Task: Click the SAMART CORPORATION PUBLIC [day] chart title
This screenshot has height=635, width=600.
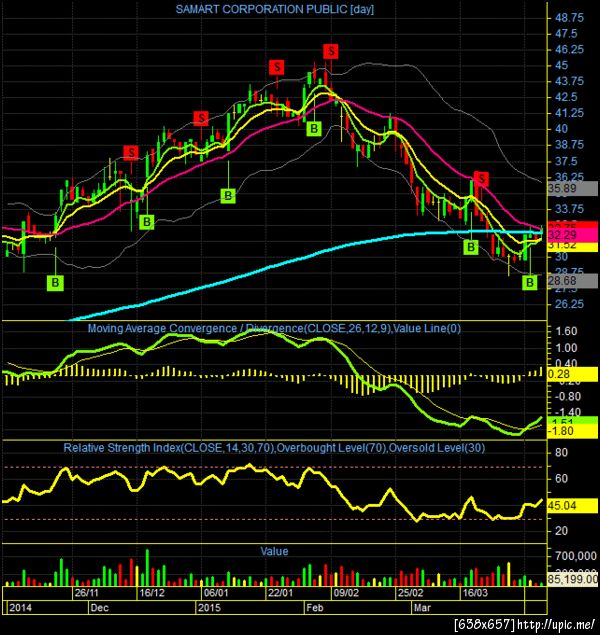Action: [x=274, y=9]
